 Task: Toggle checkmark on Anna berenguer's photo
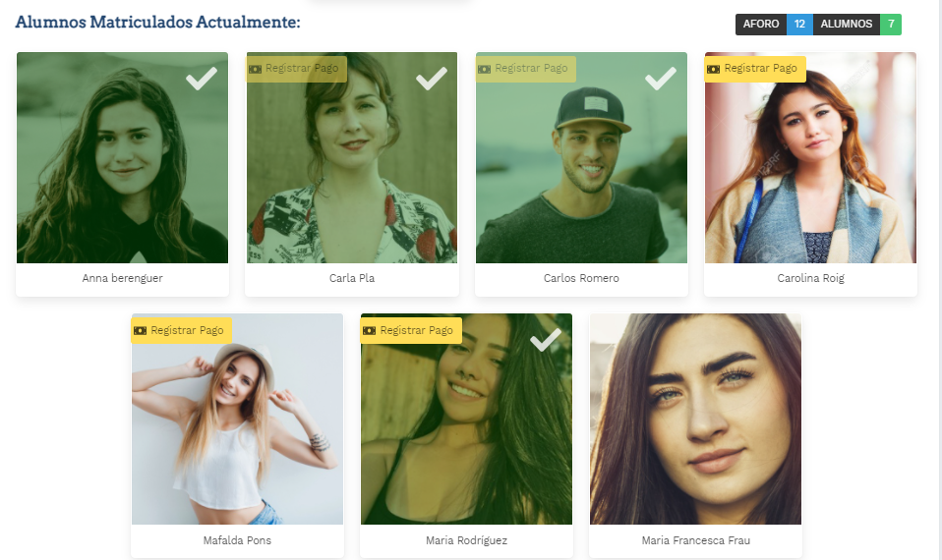(202, 79)
